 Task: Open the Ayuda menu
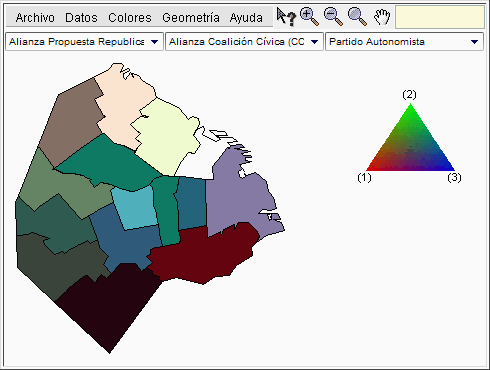click(x=246, y=17)
